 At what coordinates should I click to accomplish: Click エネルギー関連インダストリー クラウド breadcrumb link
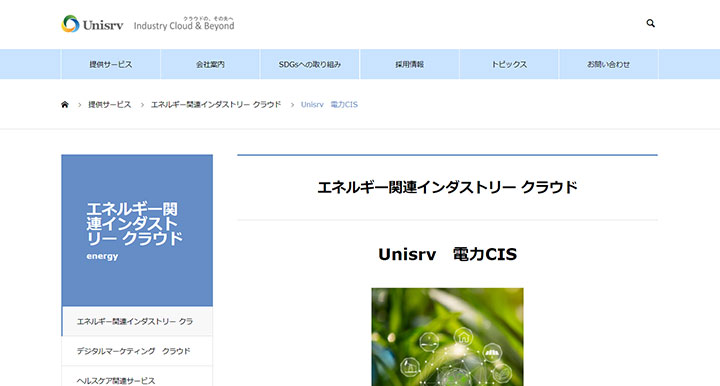[216, 105]
